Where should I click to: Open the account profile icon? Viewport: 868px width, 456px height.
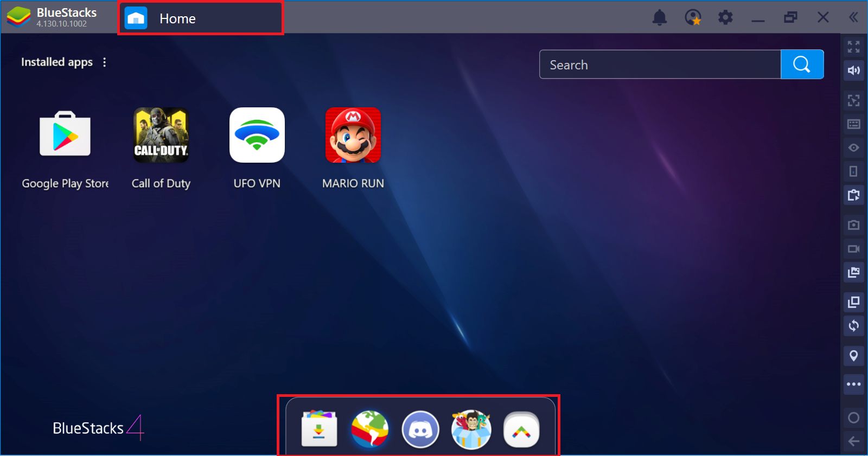(x=693, y=18)
